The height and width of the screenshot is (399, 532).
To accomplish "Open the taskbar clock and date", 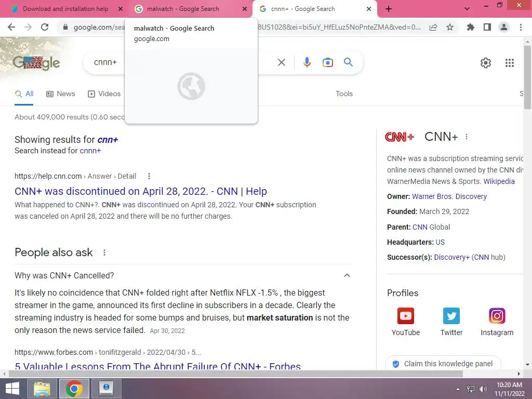I will (x=509, y=389).
